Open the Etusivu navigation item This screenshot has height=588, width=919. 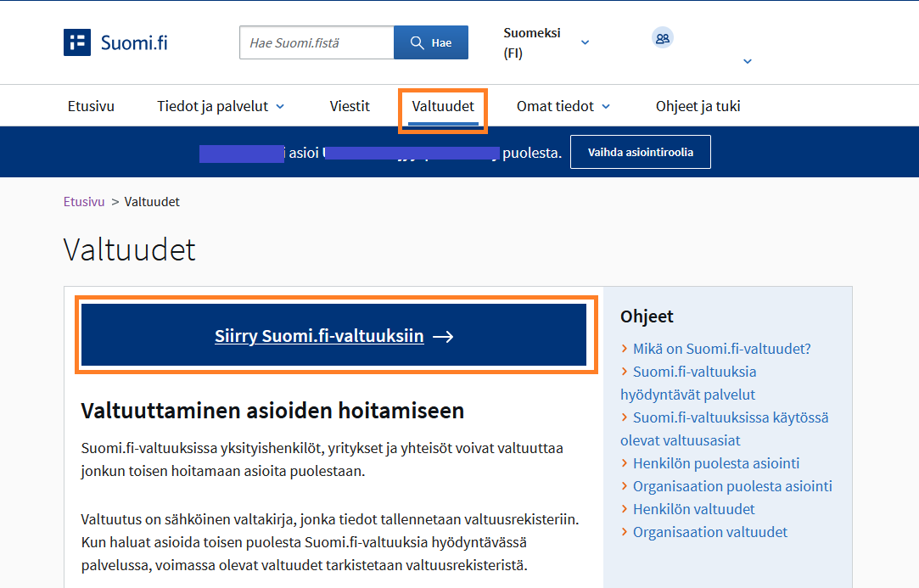coord(91,106)
